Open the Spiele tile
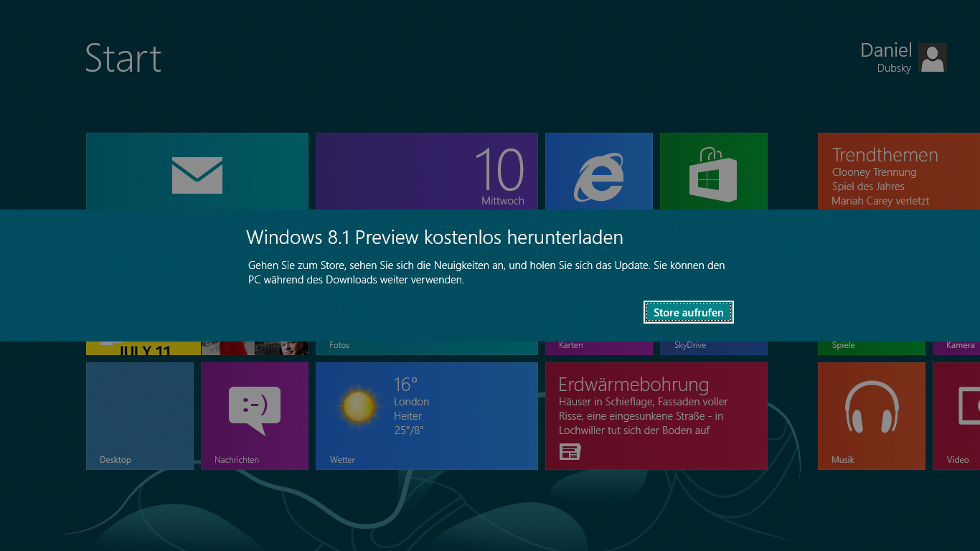This screenshot has height=551, width=980. pos(872,348)
